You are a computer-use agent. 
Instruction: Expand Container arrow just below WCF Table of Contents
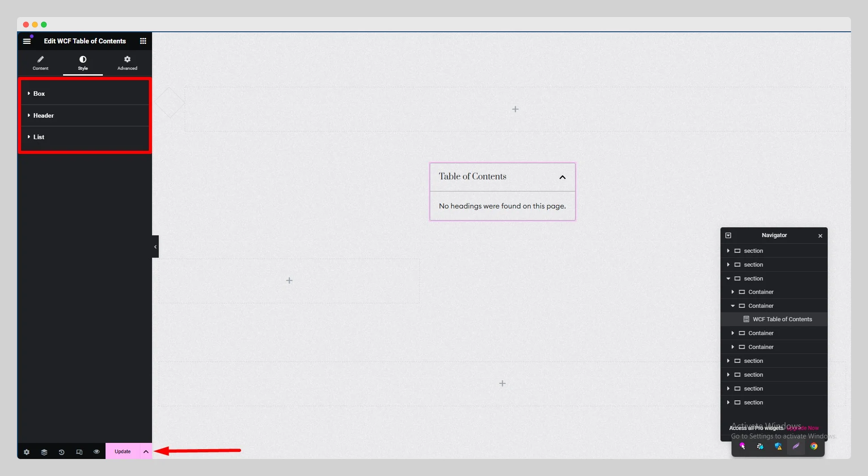[x=733, y=333]
